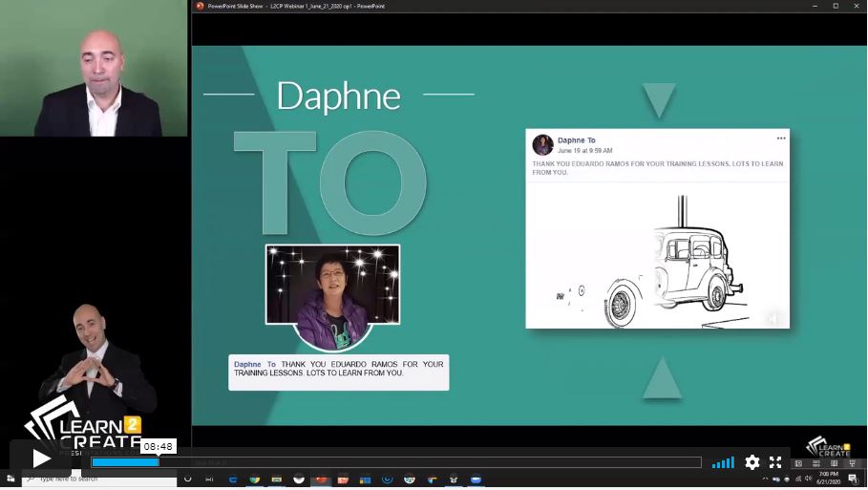
Task: Open the Windows notification center
Action: (x=852, y=478)
